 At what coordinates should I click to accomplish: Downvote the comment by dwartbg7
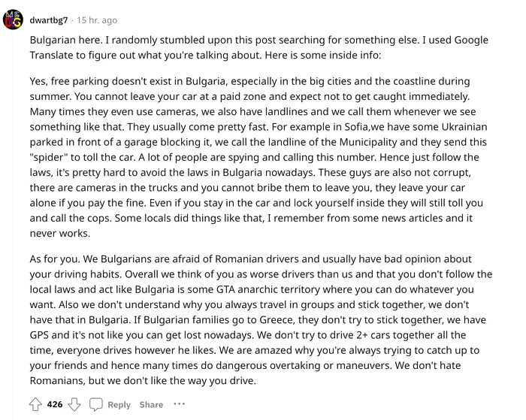74,404
